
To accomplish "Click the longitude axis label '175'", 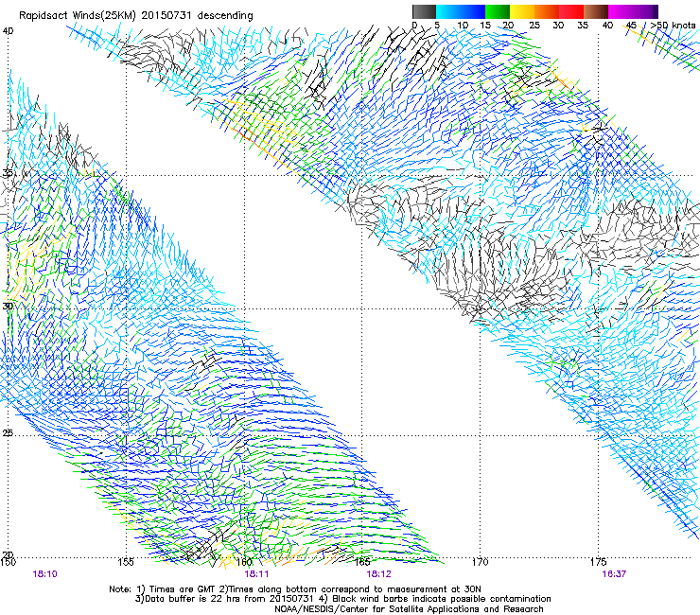I will pos(598,562).
